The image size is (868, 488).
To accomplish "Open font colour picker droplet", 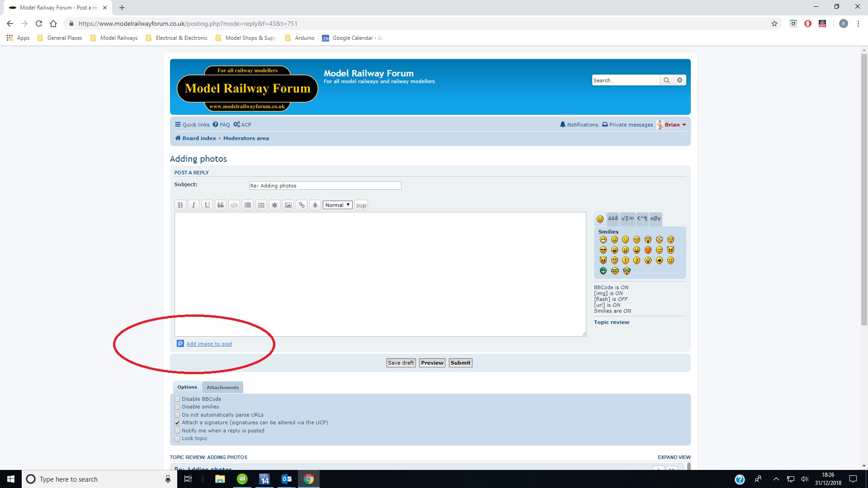I will coord(315,205).
